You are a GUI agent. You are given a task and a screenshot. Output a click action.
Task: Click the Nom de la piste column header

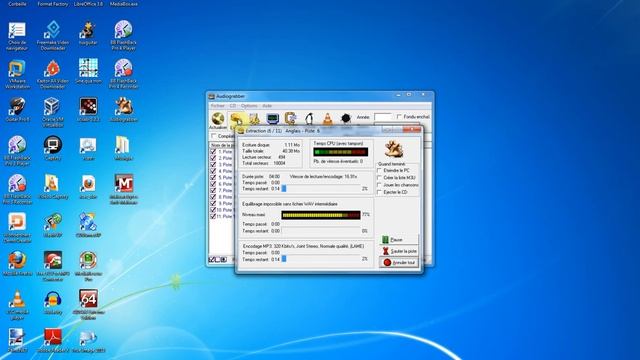[x=222, y=145]
